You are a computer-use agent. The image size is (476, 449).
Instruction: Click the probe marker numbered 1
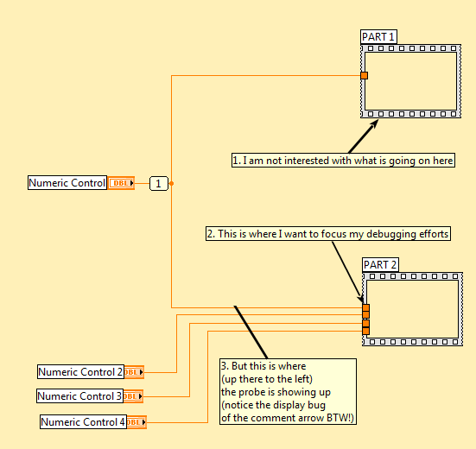click(159, 183)
